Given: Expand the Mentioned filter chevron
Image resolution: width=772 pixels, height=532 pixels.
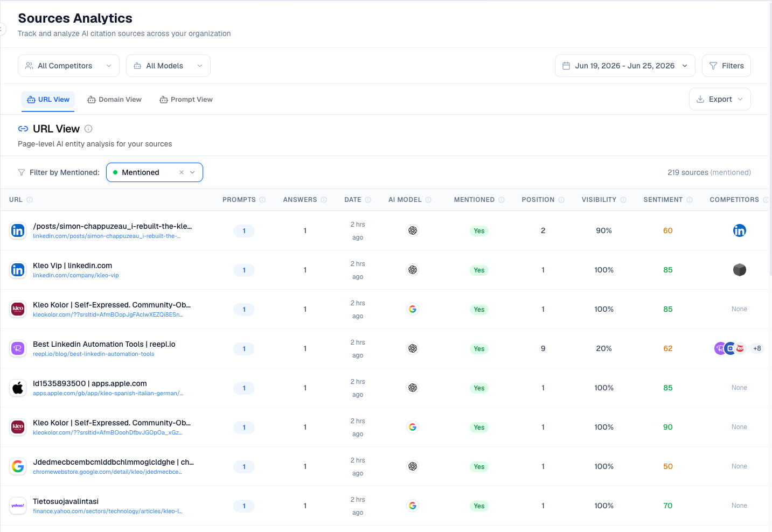Looking at the screenshot, I should [192, 172].
